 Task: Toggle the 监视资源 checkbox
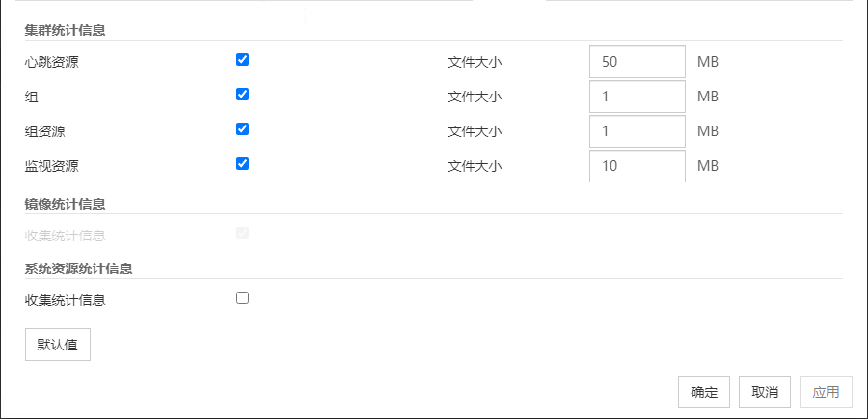click(x=243, y=164)
